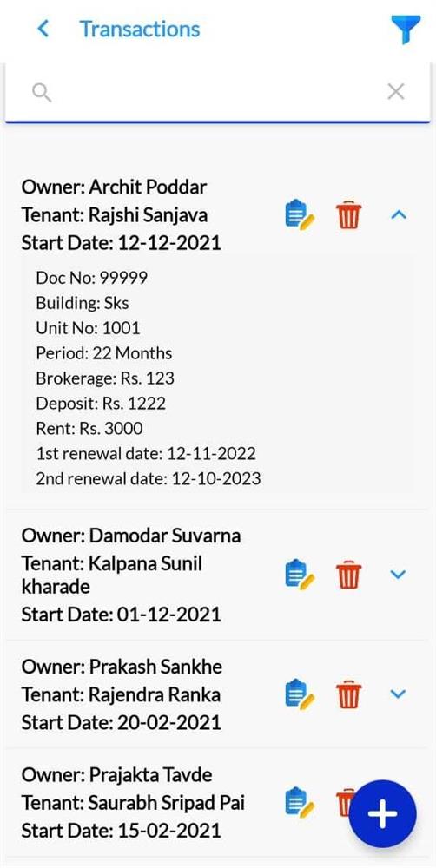The width and height of the screenshot is (436, 868).
Task: Select the Transactions page title
Action: [x=140, y=29]
